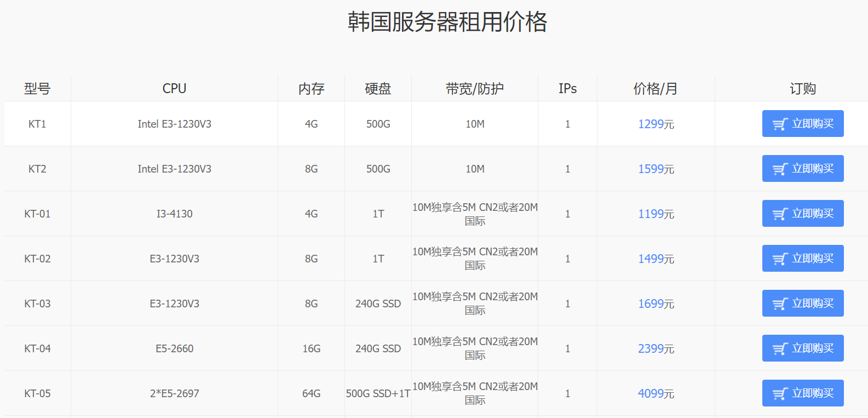Select the KT-05 model cell
This screenshot has width=868, height=418.
pyautogui.click(x=37, y=393)
